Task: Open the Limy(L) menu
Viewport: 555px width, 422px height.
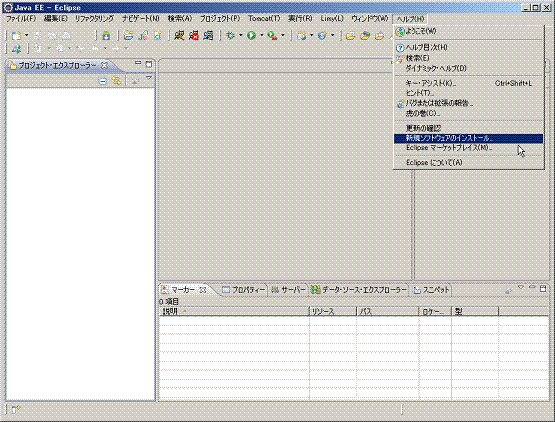Action: [x=332, y=18]
